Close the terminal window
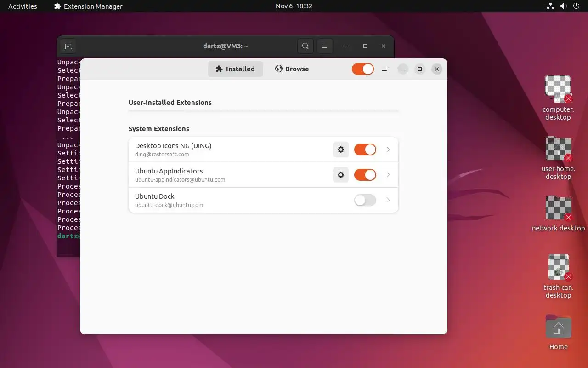 tap(384, 46)
